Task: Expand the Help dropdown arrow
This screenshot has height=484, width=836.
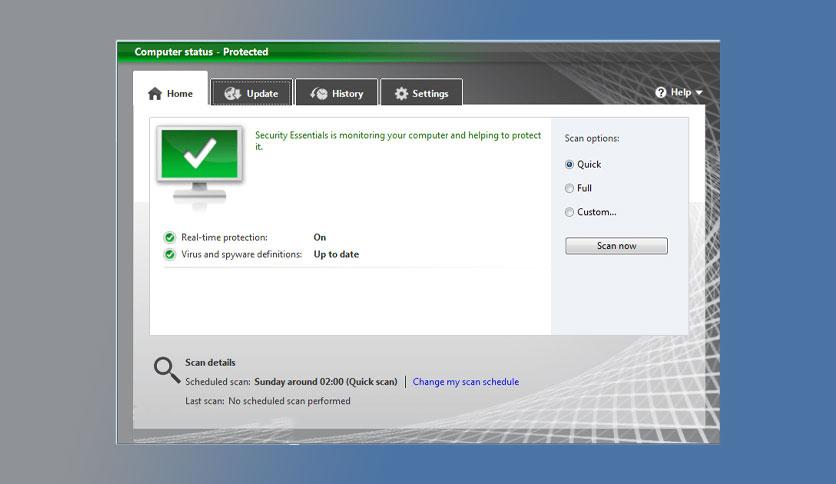Action: [x=699, y=93]
